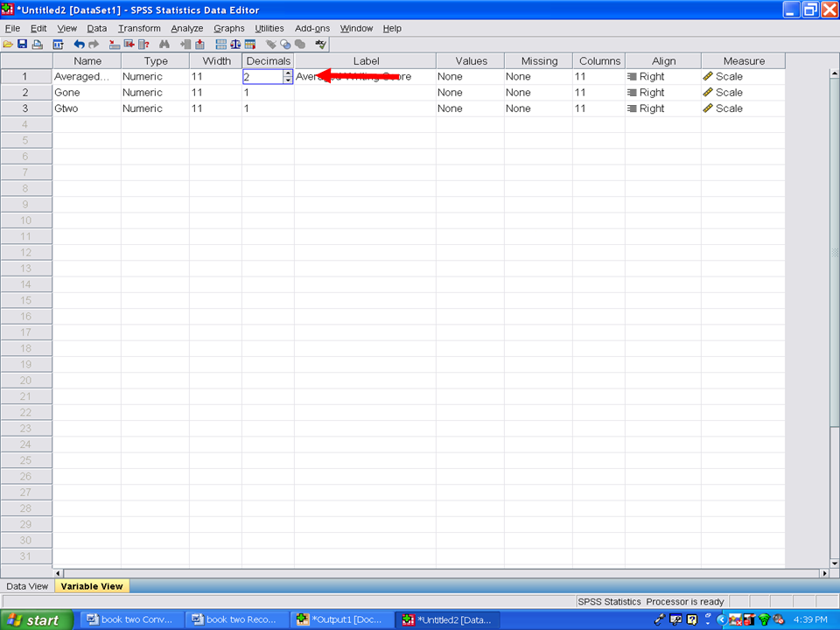
Task: Click the Open data document folder icon
Action: click(x=8, y=44)
